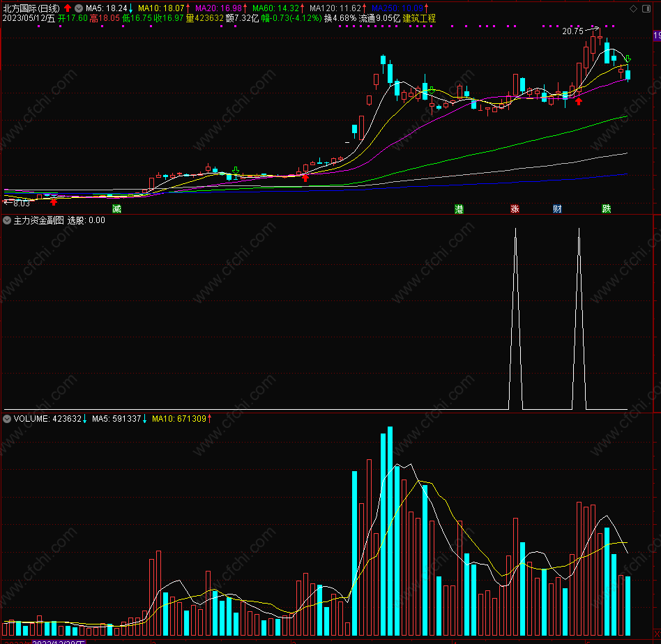
Task: Click the MA120: 11.62 legend label
Action: [335, 8]
